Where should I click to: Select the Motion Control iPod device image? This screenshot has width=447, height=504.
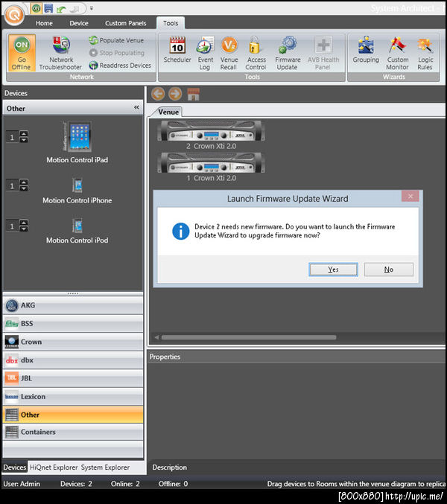77,226
